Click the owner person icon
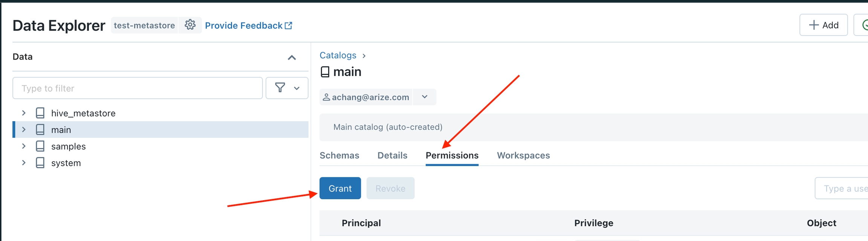The height and width of the screenshot is (241, 868). (x=326, y=97)
